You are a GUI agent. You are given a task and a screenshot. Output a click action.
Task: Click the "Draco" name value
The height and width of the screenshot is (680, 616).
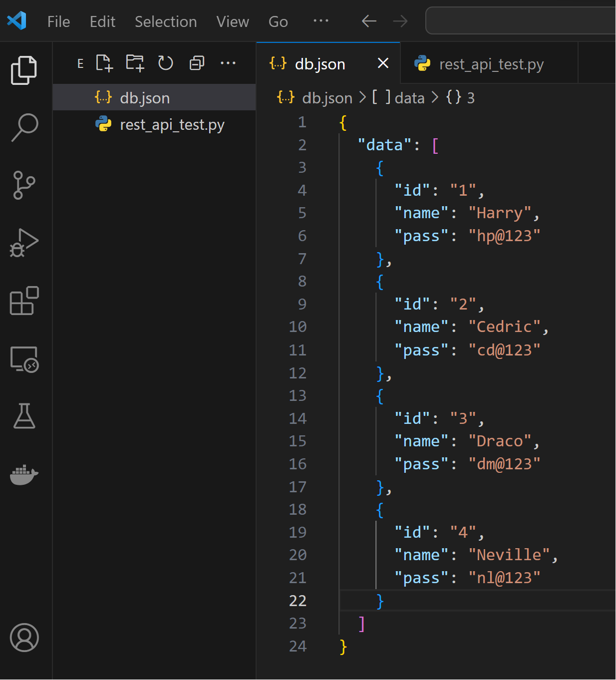click(x=500, y=441)
